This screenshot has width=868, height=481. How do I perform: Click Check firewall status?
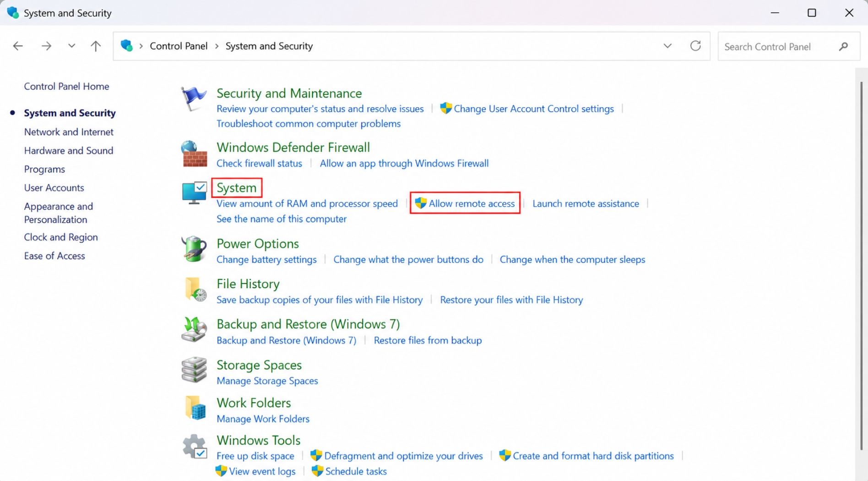pyautogui.click(x=259, y=163)
